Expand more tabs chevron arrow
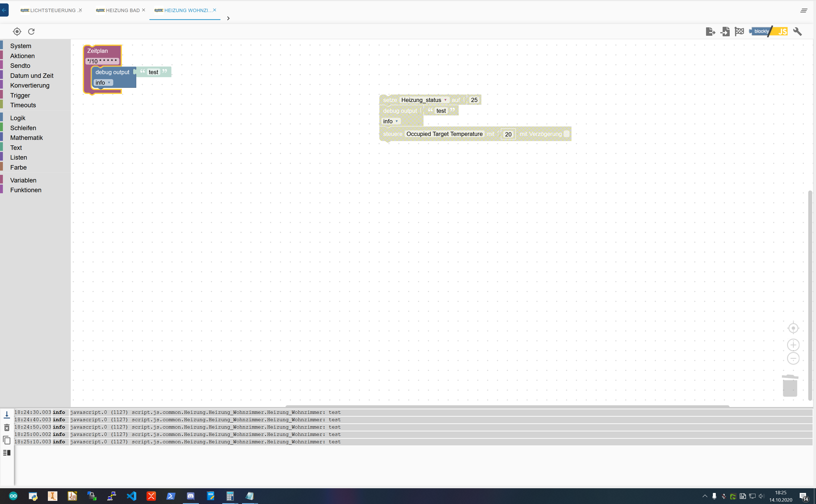 pos(228,18)
